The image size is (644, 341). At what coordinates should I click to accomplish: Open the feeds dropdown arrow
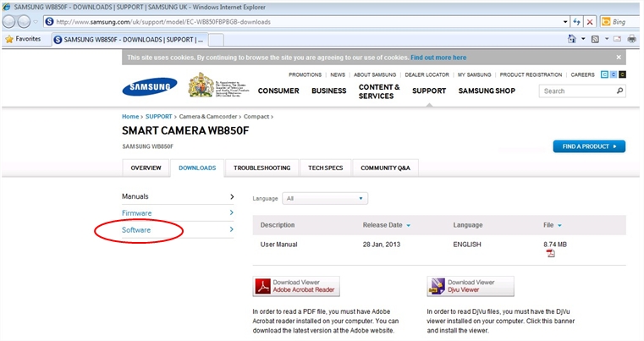click(x=606, y=39)
